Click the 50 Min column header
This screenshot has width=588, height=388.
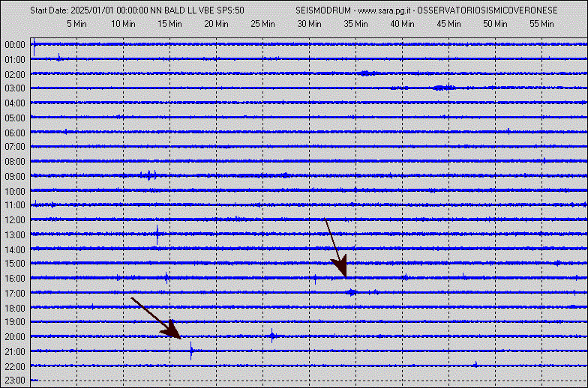tap(495, 24)
